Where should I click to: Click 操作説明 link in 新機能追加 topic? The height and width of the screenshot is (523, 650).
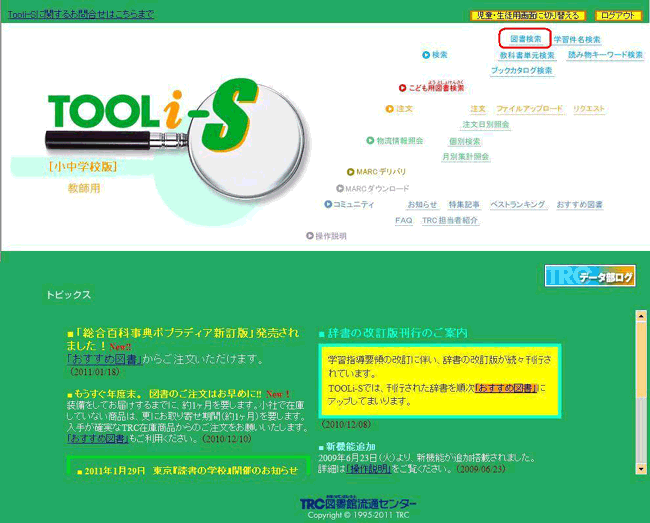369,469
